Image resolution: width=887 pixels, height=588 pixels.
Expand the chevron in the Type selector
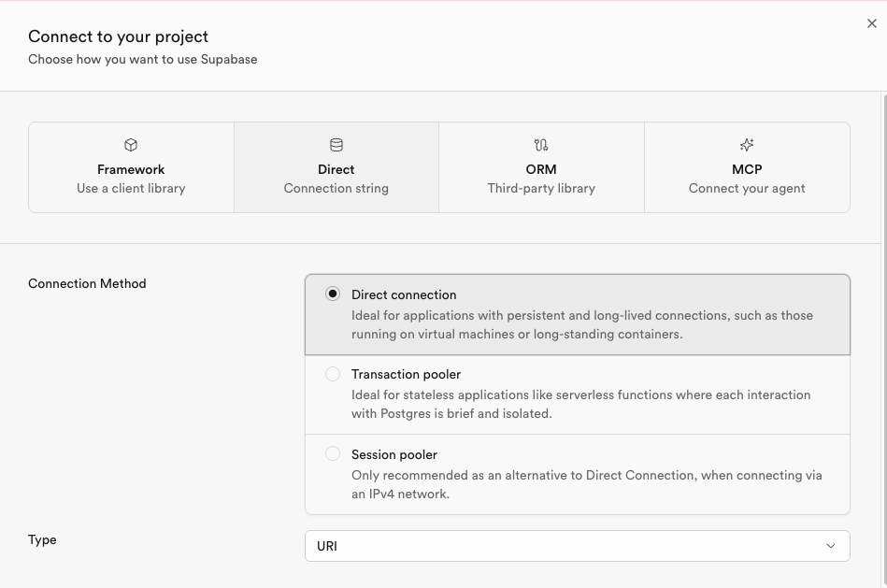pos(830,546)
